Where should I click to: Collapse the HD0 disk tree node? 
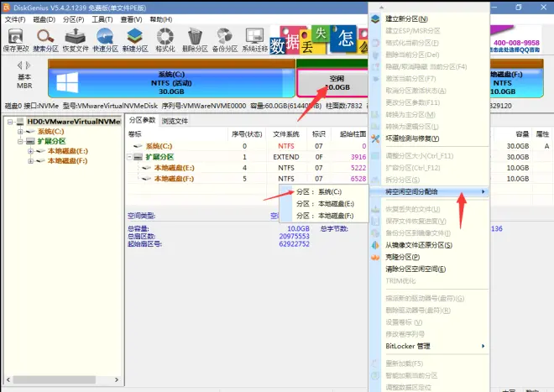(x=10, y=122)
